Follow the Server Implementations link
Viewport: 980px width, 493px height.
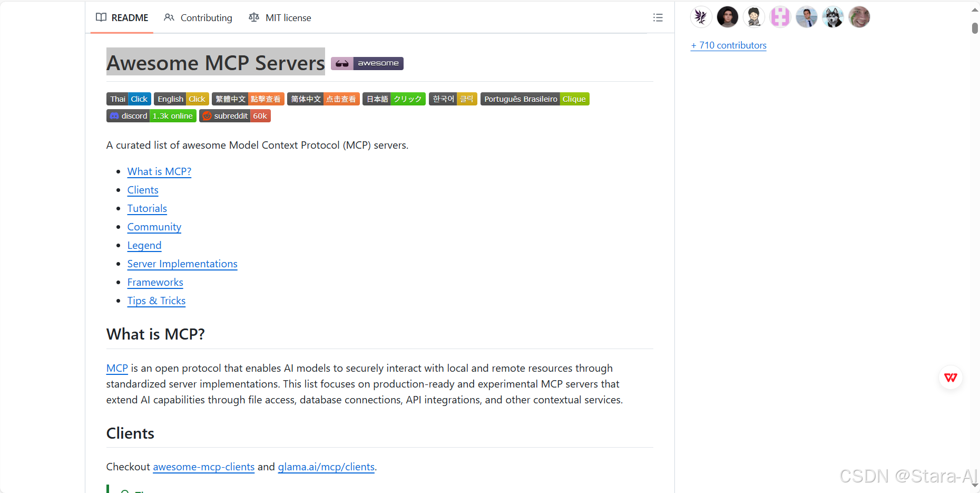click(182, 264)
